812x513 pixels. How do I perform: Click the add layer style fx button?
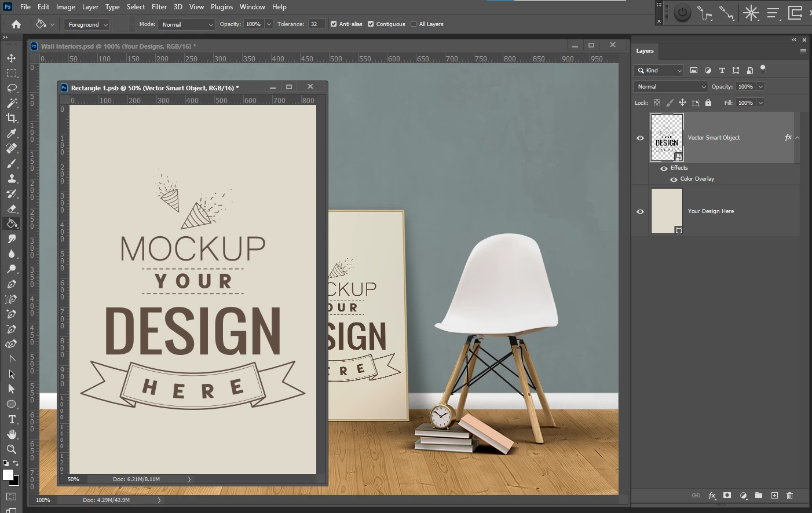pos(712,496)
